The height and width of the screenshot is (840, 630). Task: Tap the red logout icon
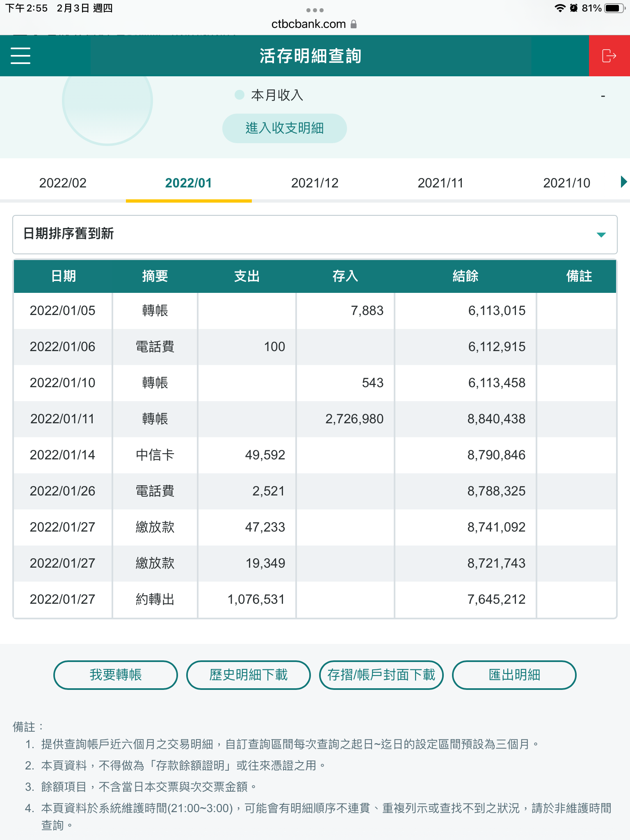[x=609, y=56]
